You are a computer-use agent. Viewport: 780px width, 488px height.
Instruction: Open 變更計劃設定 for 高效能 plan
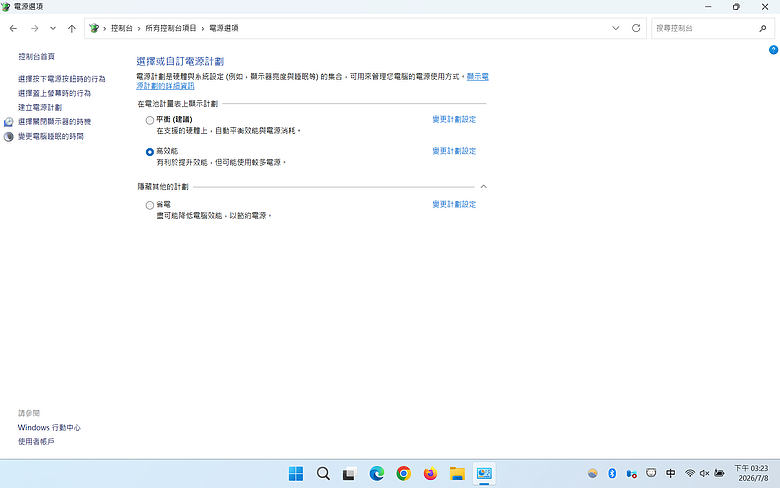pyautogui.click(x=454, y=151)
